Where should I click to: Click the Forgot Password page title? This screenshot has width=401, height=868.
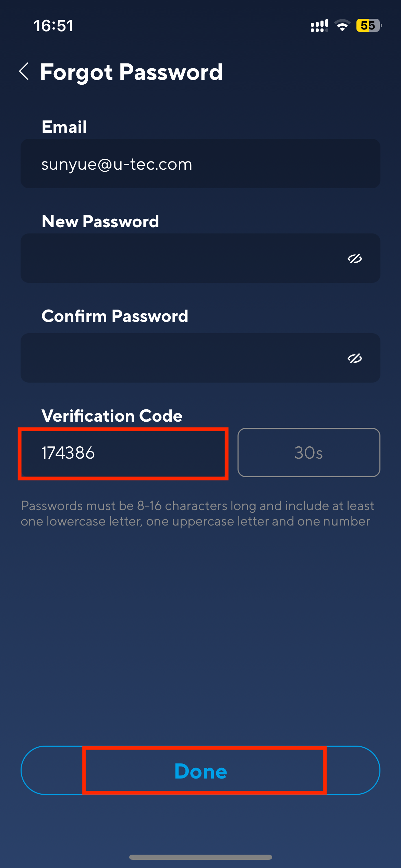click(131, 72)
